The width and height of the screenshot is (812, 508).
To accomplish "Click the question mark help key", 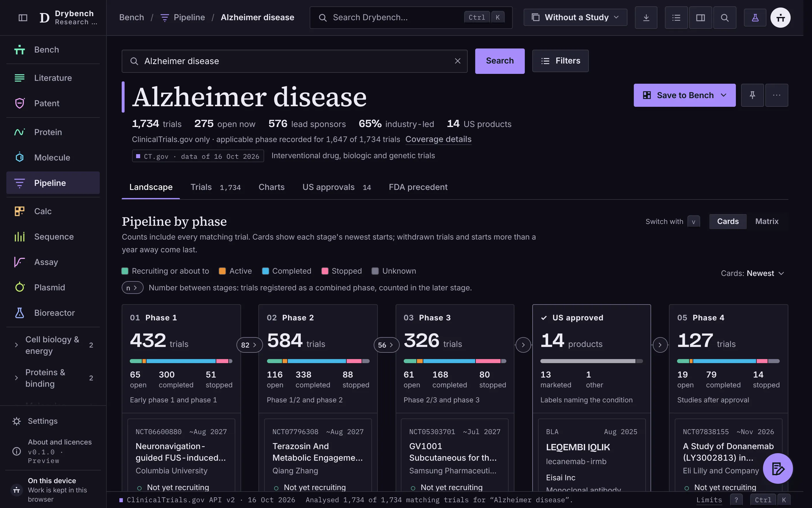I will [x=736, y=500].
